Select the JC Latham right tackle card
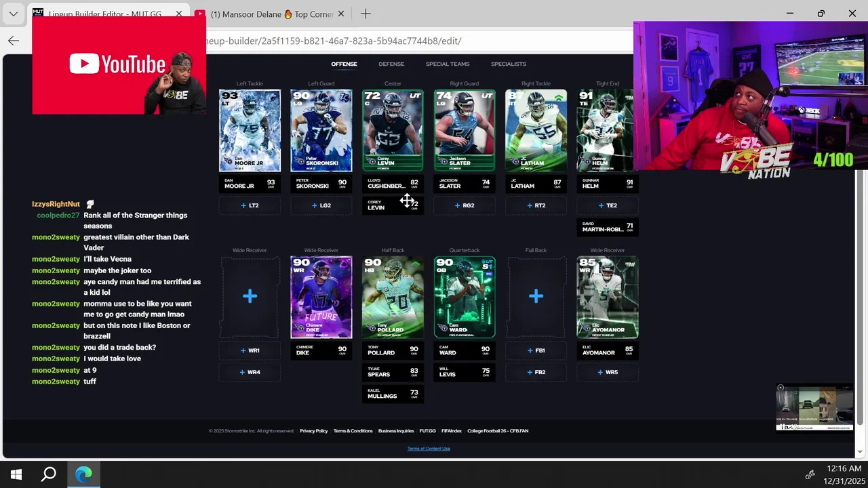 coord(536,131)
